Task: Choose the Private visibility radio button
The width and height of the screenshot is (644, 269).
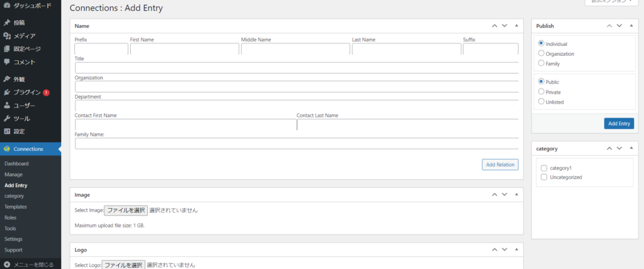Action: click(541, 92)
